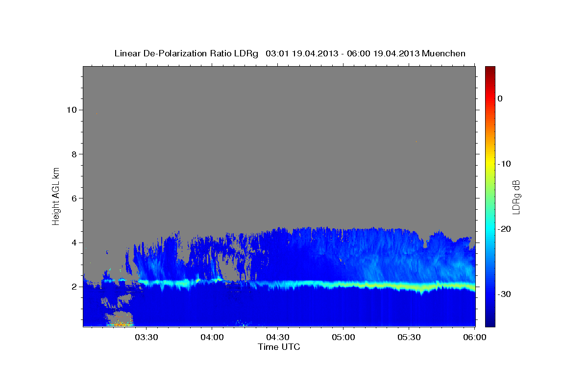Click the plot title 'Linear De-Polarization Ratio LDRg'
The width and height of the screenshot is (588, 392).
tap(186, 53)
